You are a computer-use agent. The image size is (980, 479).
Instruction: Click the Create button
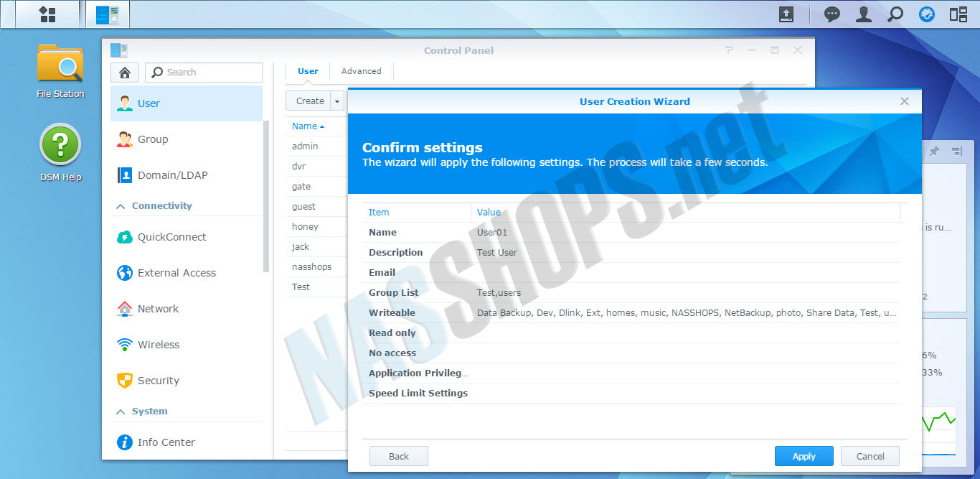(x=310, y=101)
